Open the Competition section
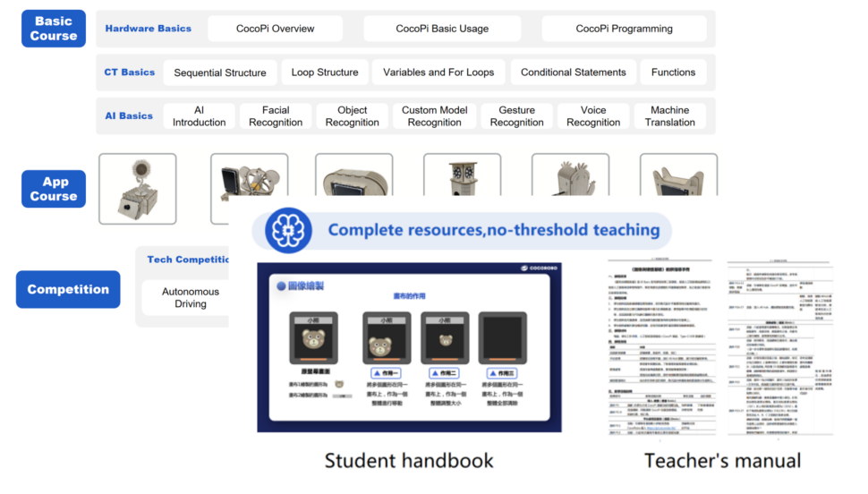 pos(68,290)
